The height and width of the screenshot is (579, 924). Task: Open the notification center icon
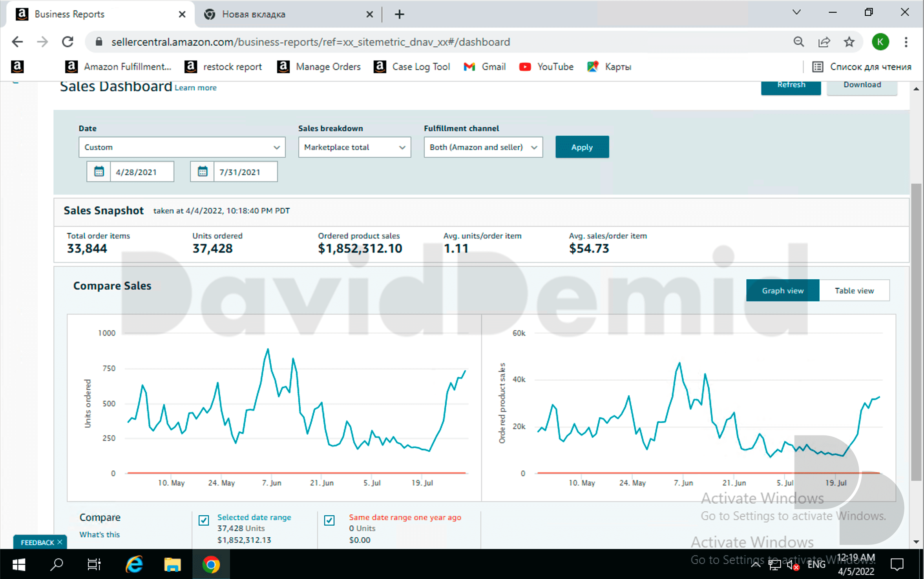pyautogui.click(x=897, y=565)
